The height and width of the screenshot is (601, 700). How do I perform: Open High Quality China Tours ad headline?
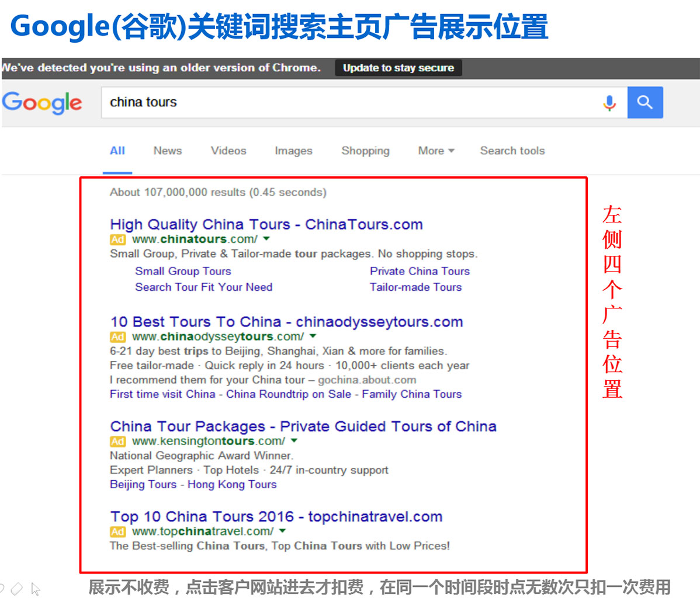point(266,224)
